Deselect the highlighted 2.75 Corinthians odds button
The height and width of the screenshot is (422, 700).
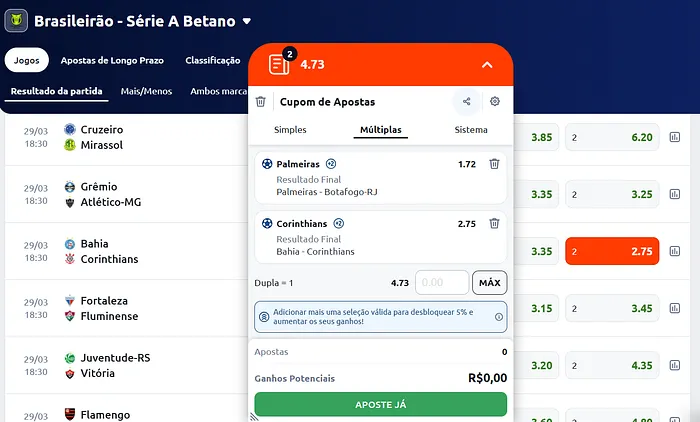coord(612,252)
